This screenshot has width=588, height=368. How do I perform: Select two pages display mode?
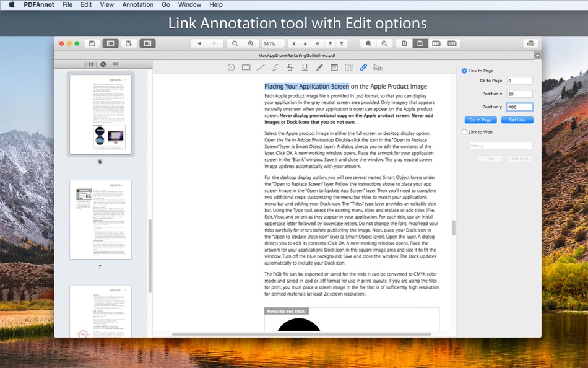click(436, 43)
